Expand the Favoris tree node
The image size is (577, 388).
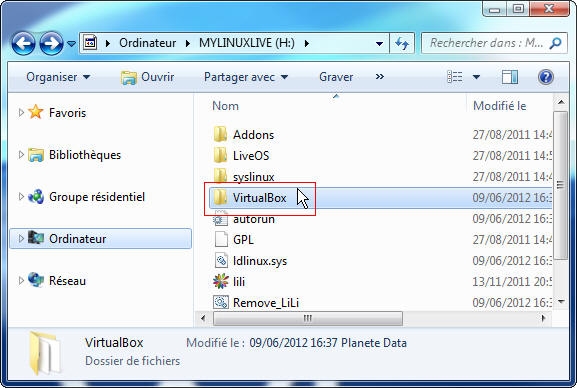click(21, 112)
